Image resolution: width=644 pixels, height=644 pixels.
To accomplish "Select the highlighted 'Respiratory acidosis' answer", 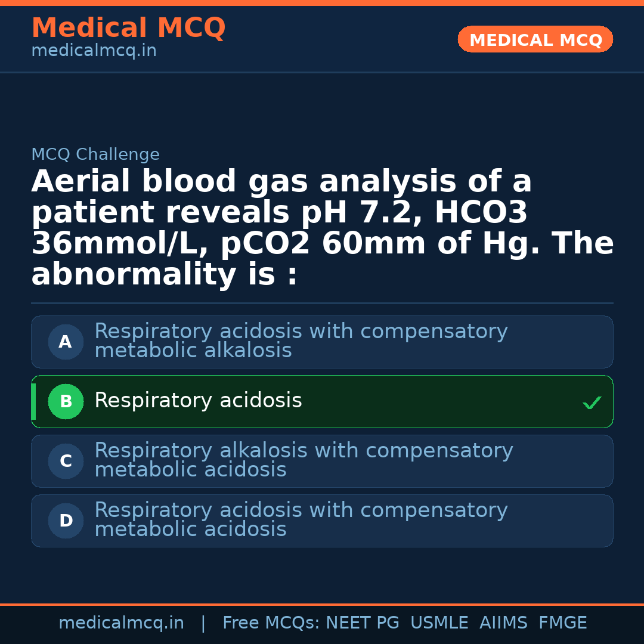I will [x=198, y=401].
